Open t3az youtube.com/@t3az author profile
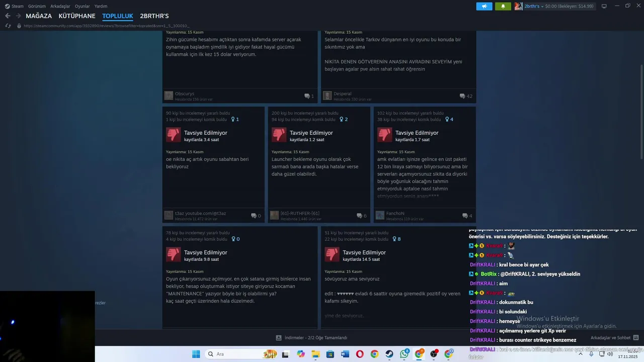This screenshot has height=362, width=644. pos(200,213)
